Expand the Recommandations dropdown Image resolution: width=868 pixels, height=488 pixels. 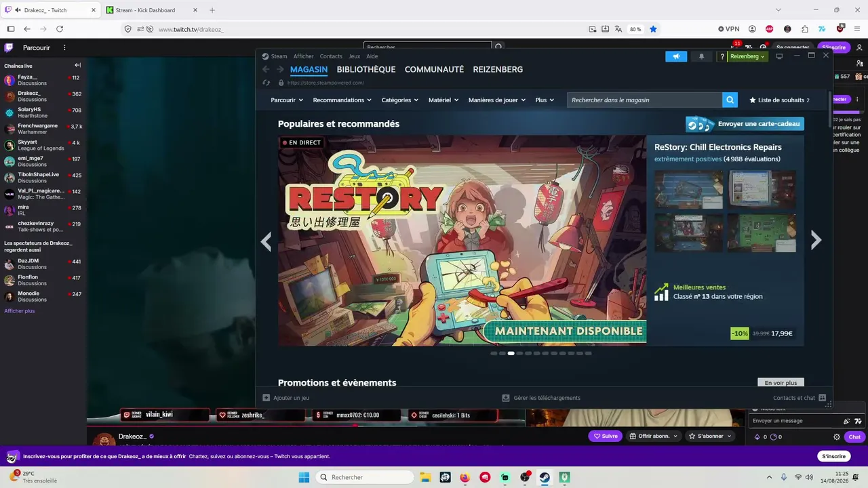(x=342, y=100)
